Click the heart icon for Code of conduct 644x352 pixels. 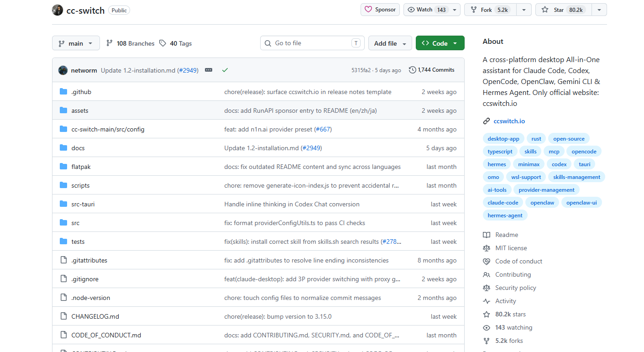coord(487,261)
